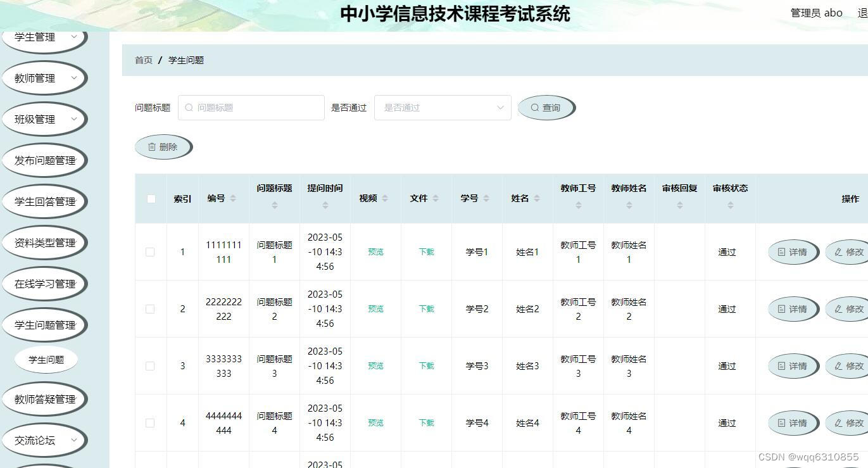This screenshot has width=868, height=468.
Task: Click 修改 for row 学号2
Action: (848, 309)
